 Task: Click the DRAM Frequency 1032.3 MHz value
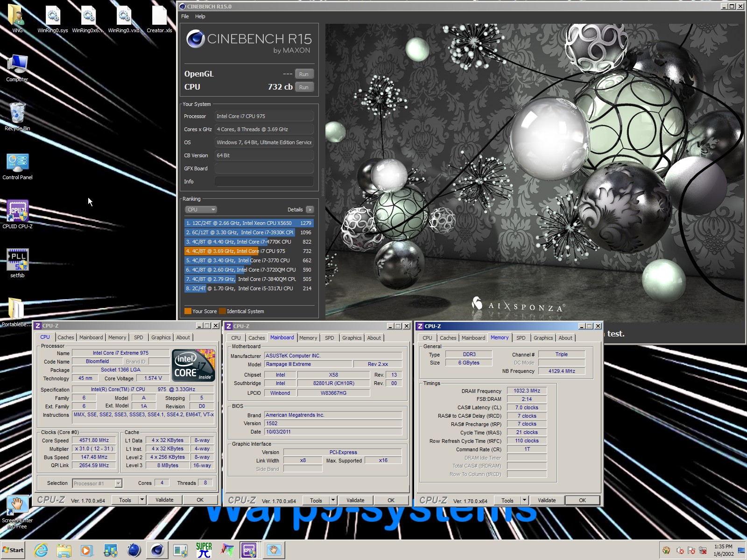tap(527, 391)
